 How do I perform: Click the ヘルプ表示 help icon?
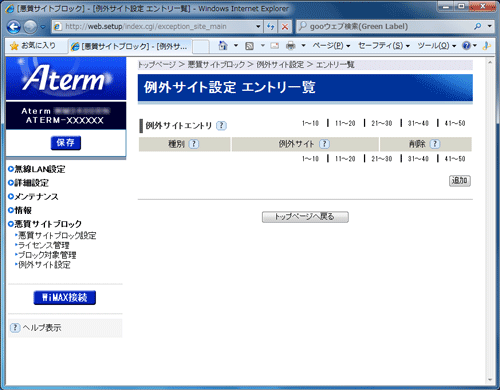[x=15, y=328]
